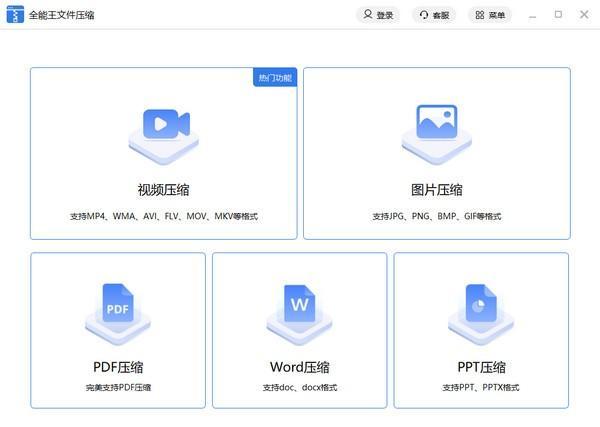Minimize the application window
The image size is (600, 427).
(532, 15)
